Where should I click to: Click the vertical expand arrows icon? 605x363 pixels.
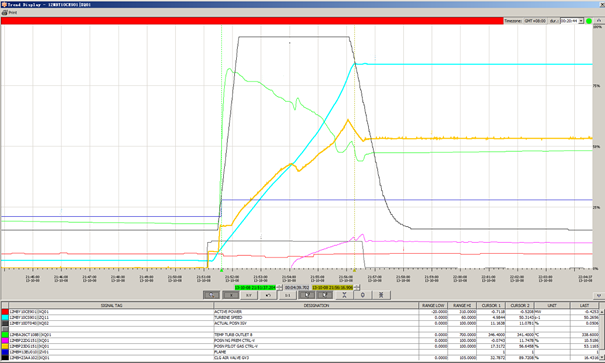pyautogui.click(x=381, y=295)
